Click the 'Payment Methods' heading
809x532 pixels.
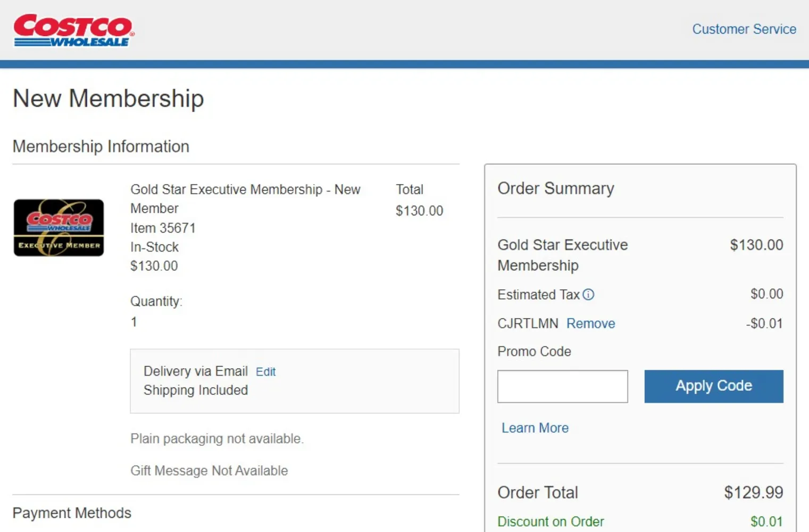click(72, 513)
